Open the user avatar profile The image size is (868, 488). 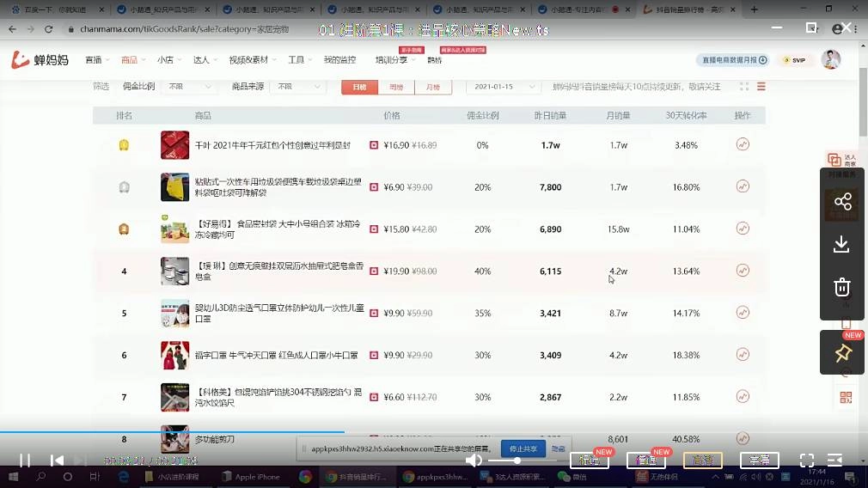(831, 59)
